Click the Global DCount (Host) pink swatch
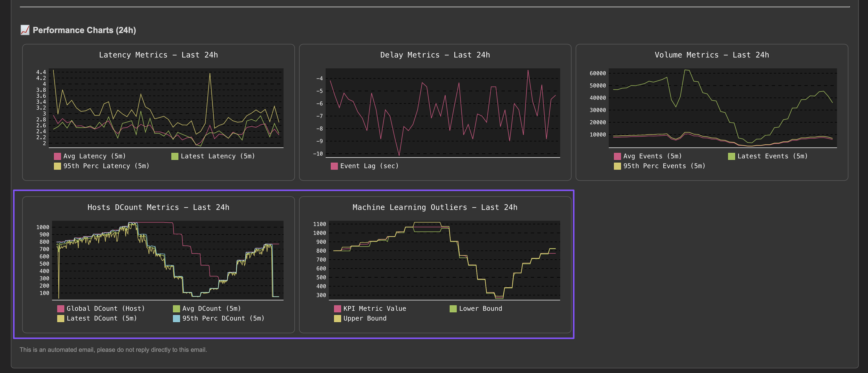868x373 pixels. [61, 309]
